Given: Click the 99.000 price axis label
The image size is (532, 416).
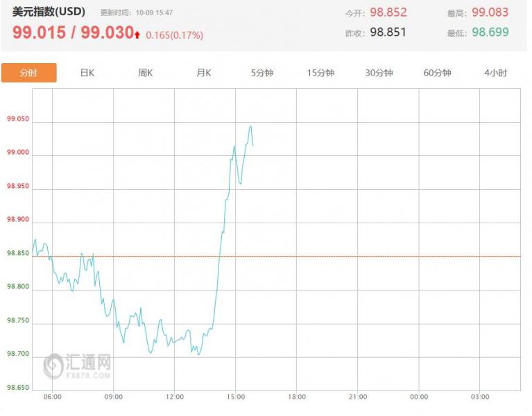Looking at the screenshot, I should point(18,153).
